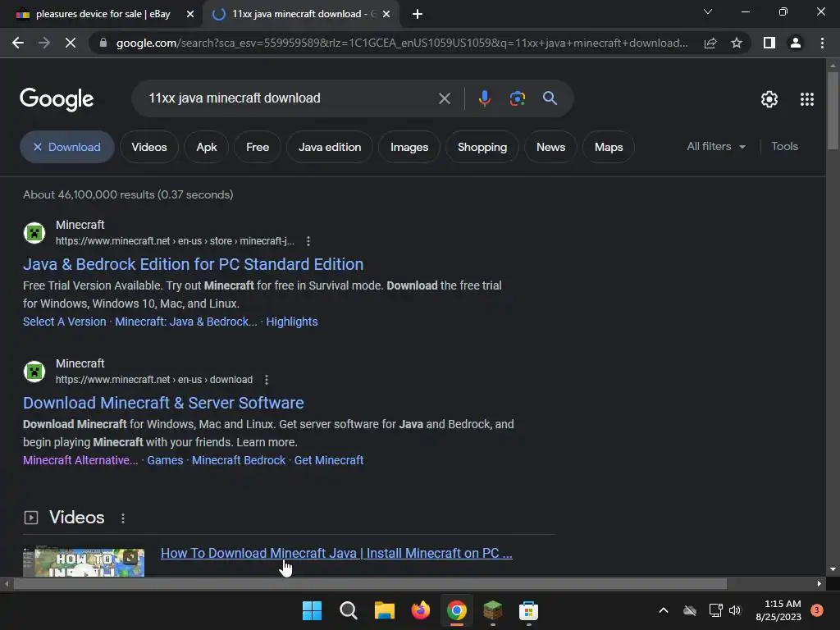840x630 pixels.
Task: Open taskbar Search
Action: 348,610
